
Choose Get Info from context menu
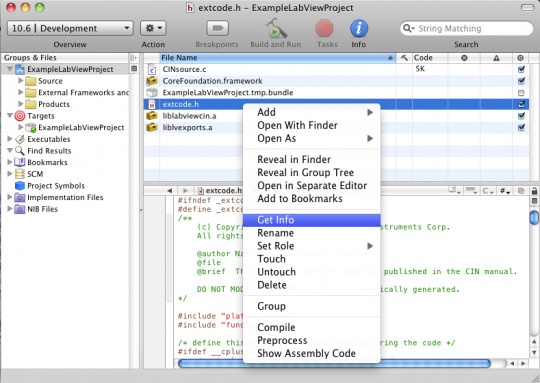point(312,220)
